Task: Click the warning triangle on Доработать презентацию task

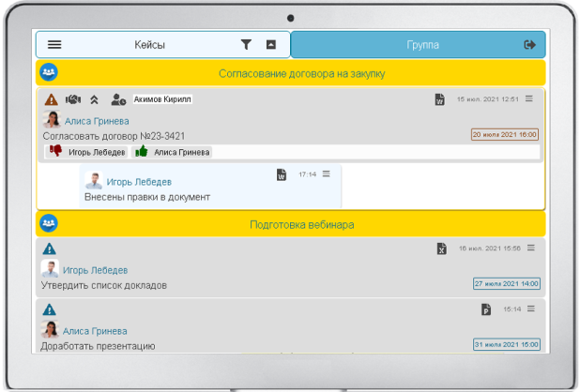Action: click(x=50, y=309)
